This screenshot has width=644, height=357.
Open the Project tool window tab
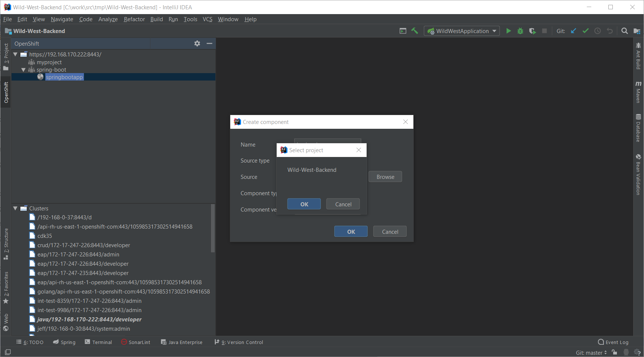pos(6,56)
